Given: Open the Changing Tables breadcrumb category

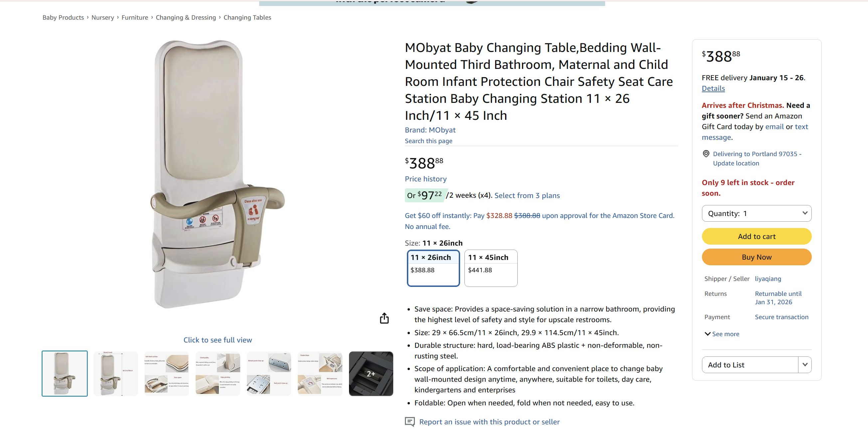Looking at the screenshot, I should pos(247,17).
